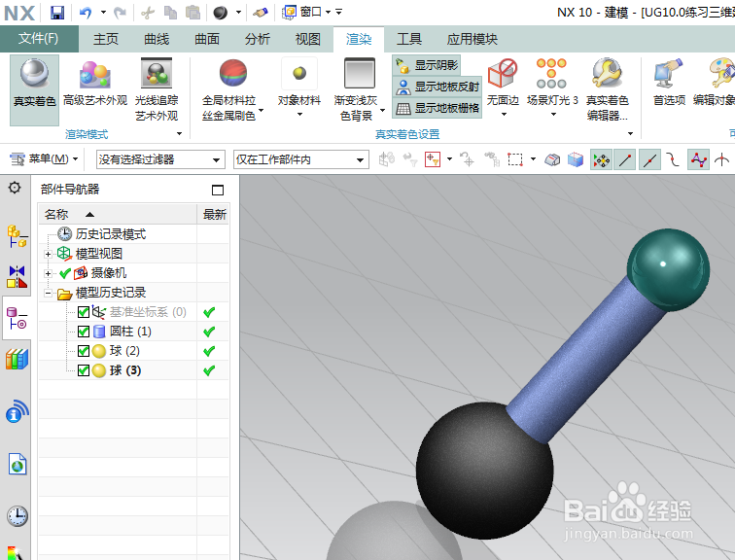
Task: Sort navigator by 名称 column header
Action: click(118, 214)
